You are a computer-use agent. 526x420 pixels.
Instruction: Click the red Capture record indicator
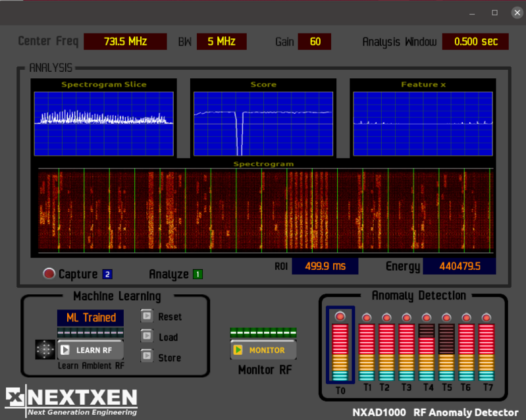[49, 274]
